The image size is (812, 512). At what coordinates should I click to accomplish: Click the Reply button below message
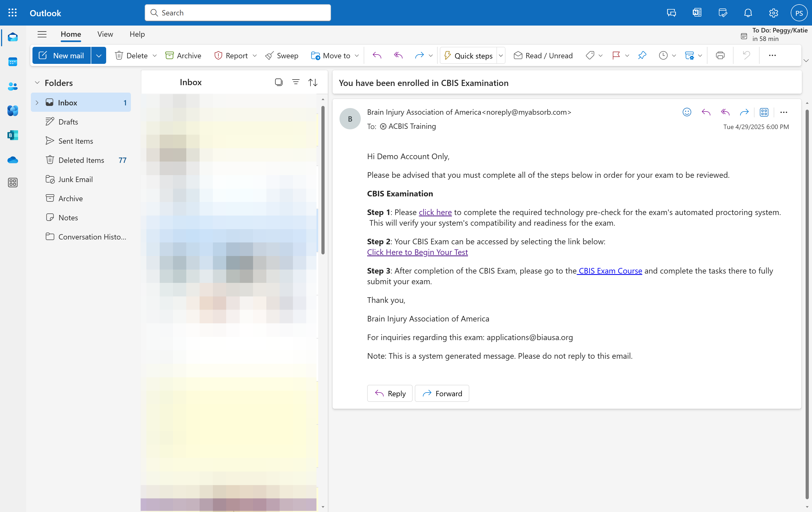click(390, 393)
